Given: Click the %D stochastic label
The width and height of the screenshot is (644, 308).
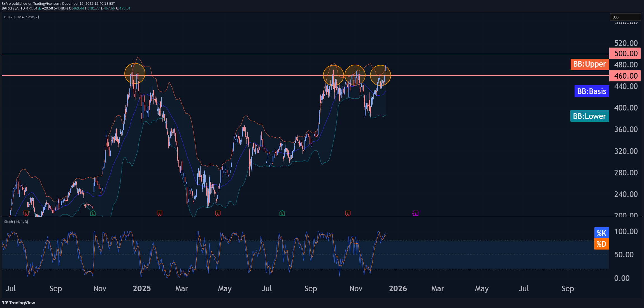Looking at the screenshot, I should [x=601, y=244].
